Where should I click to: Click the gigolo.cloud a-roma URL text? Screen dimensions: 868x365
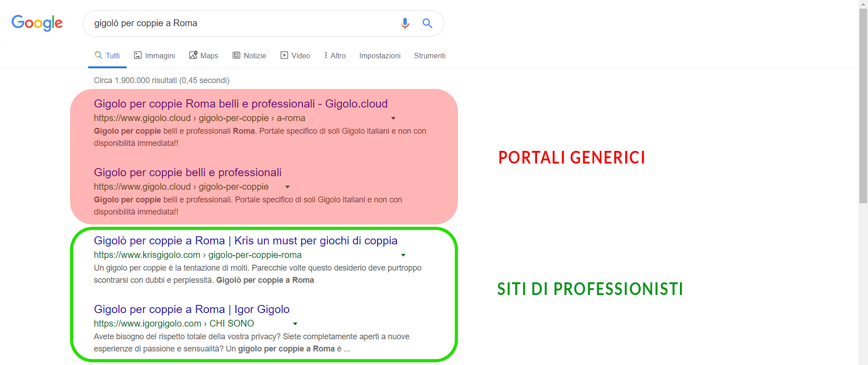pyautogui.click(x=199, y=118)
